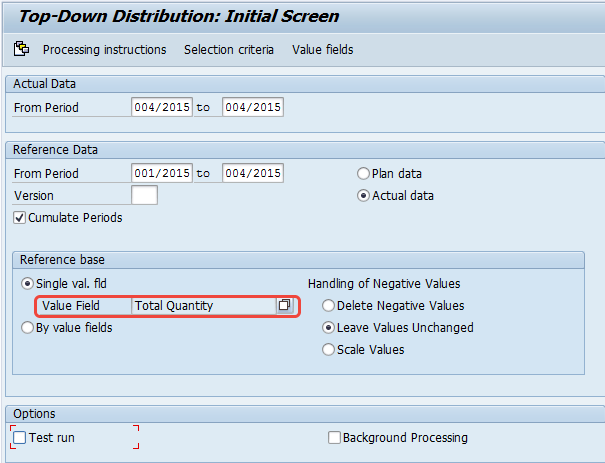Choose the By value fields option
Image resolution: width=605 pixels, height=463 pixels.
[x=28, y=327]
